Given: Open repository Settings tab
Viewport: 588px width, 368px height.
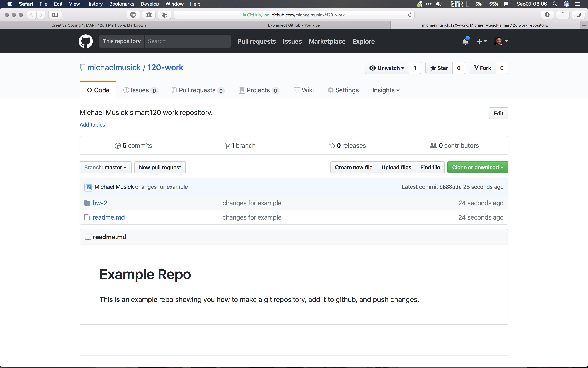Looking at the screenshot, I should (x=343, y=90).
